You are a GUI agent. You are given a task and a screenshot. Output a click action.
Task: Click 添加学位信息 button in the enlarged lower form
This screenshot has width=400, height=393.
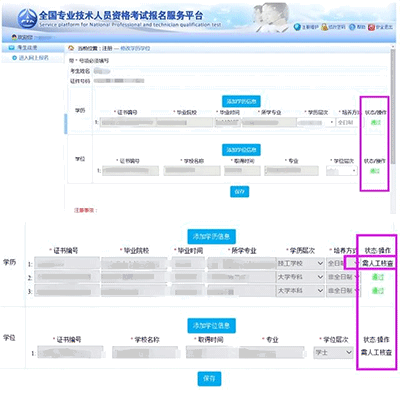pyautogui.click(x=212, y=326)
